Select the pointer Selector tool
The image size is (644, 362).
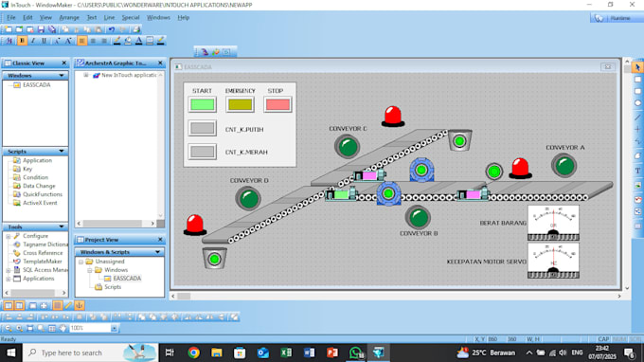click(x=637, y=67)
